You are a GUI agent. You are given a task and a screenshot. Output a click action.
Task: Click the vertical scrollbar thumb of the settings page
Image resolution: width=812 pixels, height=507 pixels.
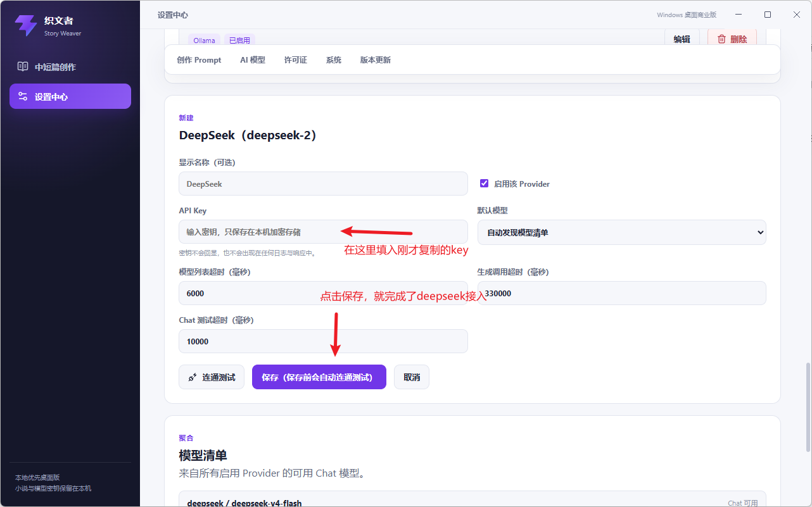(808, 406)
